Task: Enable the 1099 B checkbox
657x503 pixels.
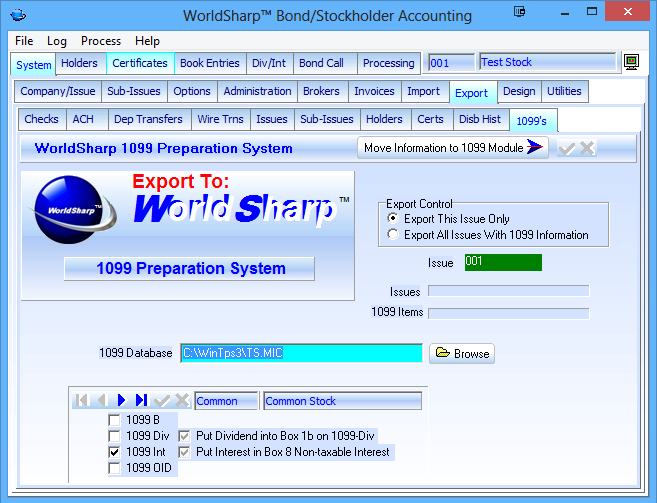Action: tap(115, 420)
